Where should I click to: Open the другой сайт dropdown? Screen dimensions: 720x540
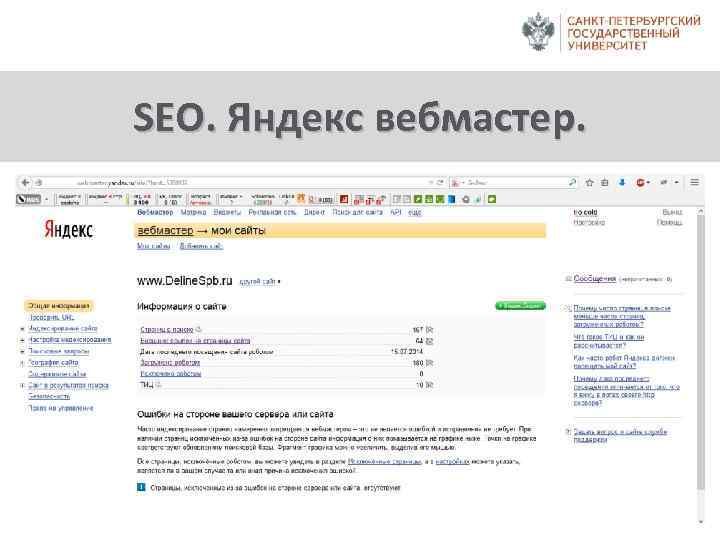[x=259, y=281]
